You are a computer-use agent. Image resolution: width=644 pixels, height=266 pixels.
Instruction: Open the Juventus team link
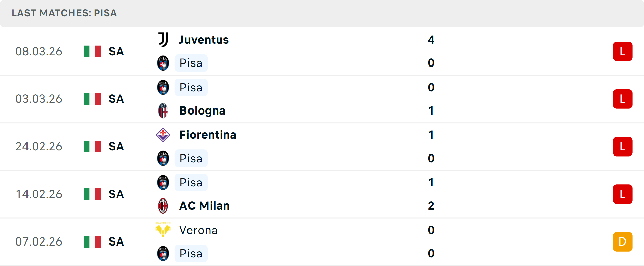click(x=204, y=40)
